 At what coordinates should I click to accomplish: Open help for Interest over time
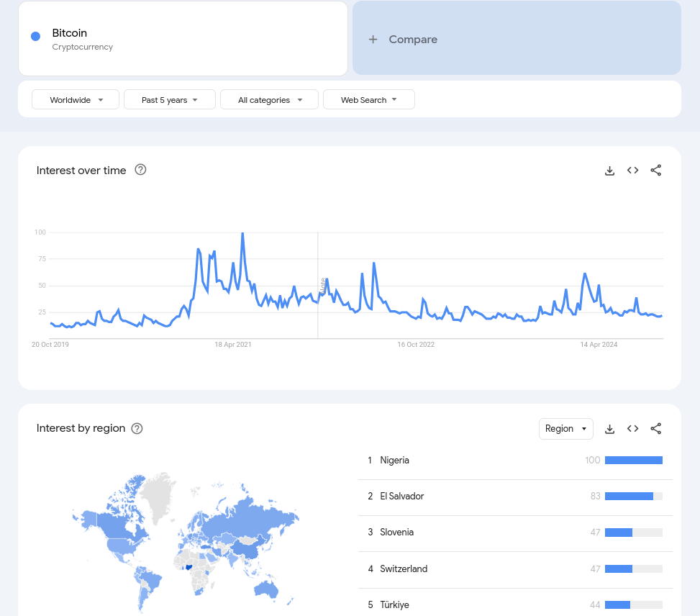tap(141, 170)
